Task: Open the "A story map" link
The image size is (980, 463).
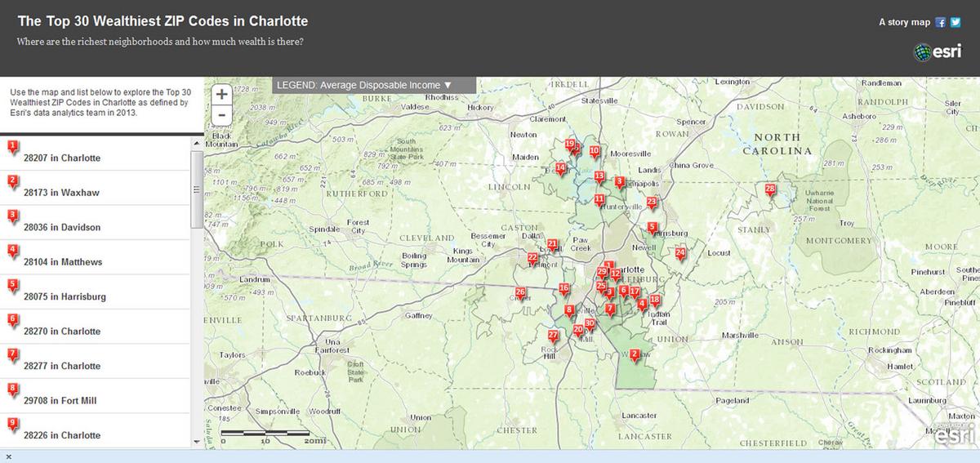Action: tap(905, 23)
